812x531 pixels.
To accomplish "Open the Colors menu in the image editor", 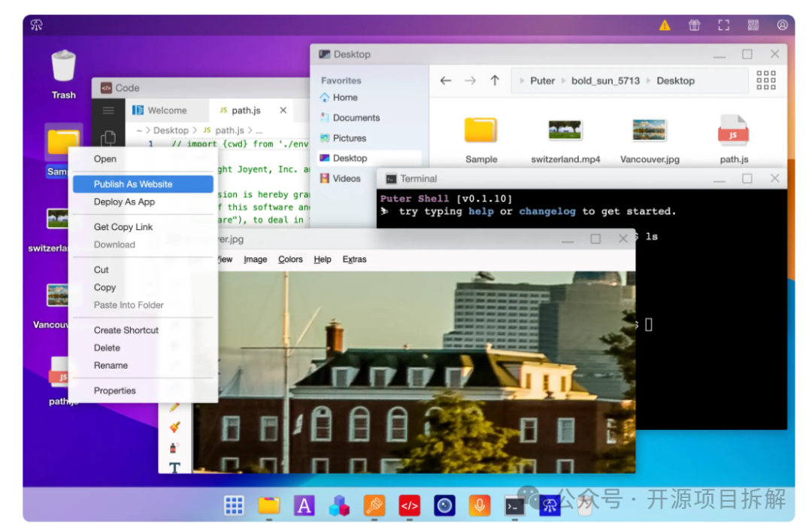I will click(290, 259).
